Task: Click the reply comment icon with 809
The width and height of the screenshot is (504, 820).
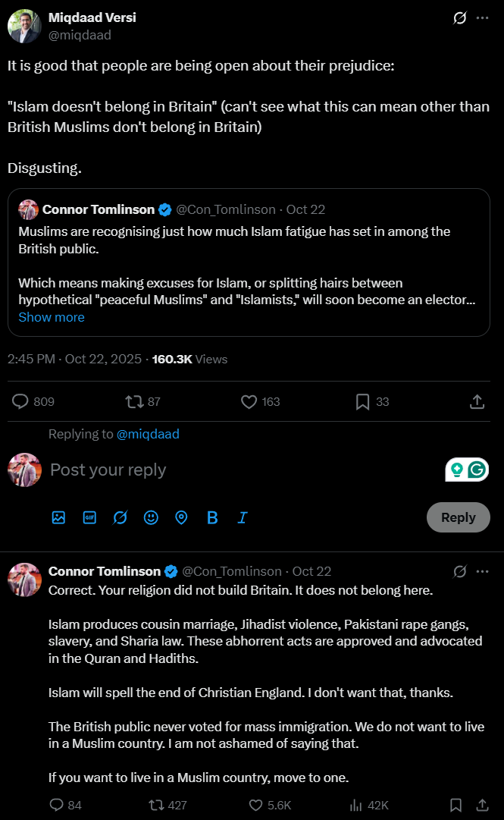Action: [21, 401]
